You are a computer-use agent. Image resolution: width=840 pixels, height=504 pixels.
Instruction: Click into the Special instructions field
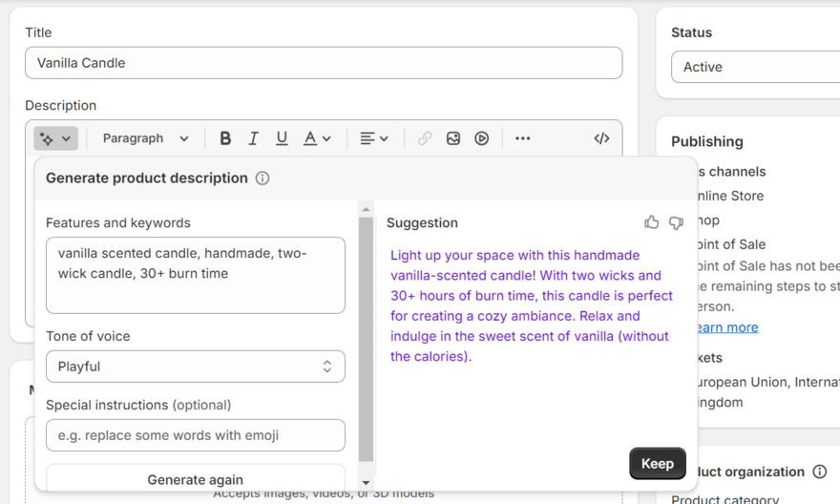pos(196,435)
